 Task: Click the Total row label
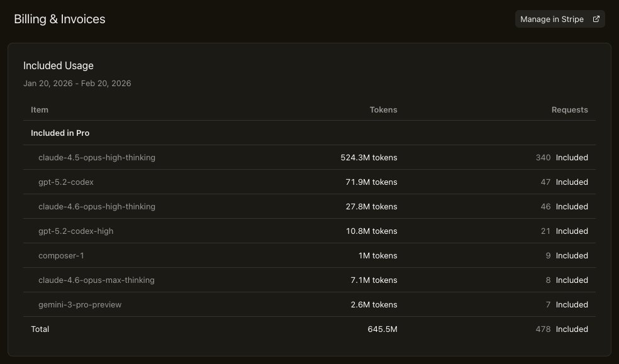(40, 329)
